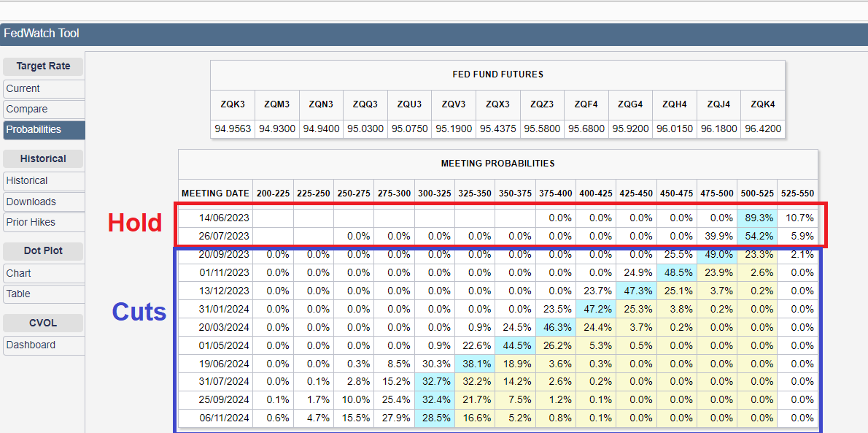Switch to the Compare tab

[x=44, y=110]
